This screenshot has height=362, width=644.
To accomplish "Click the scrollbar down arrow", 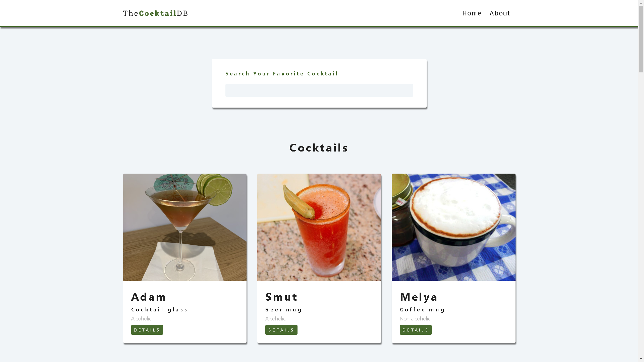I will (641, 359).
